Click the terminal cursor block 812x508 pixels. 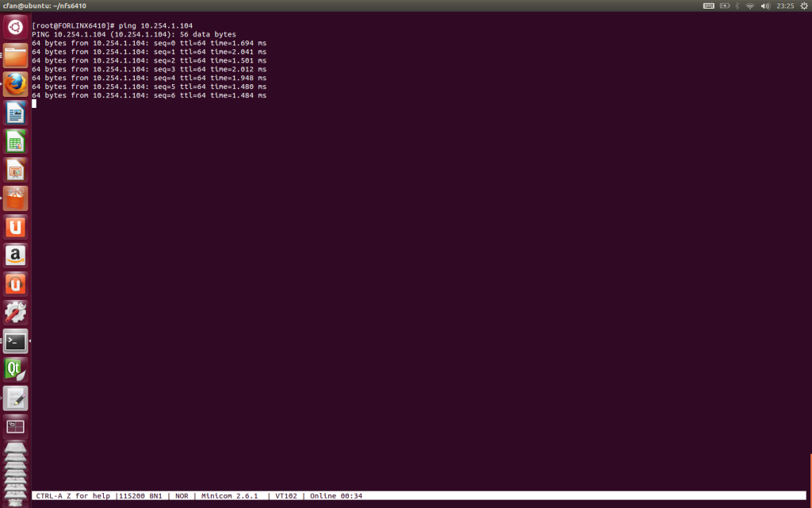coord(34,104)
